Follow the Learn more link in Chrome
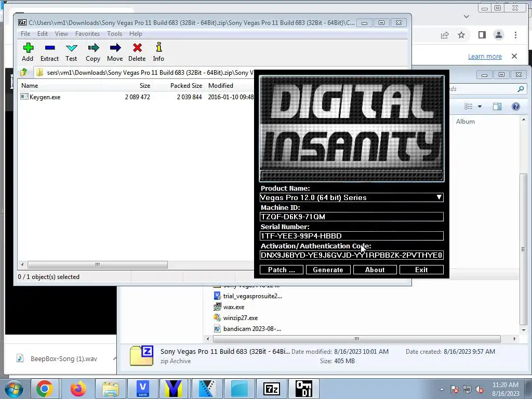Screen dimensions: 532x399 485,56
